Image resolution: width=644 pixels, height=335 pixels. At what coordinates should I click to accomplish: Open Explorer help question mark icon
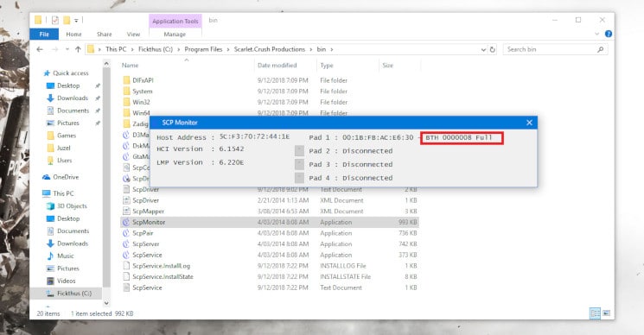click(609, 34)
